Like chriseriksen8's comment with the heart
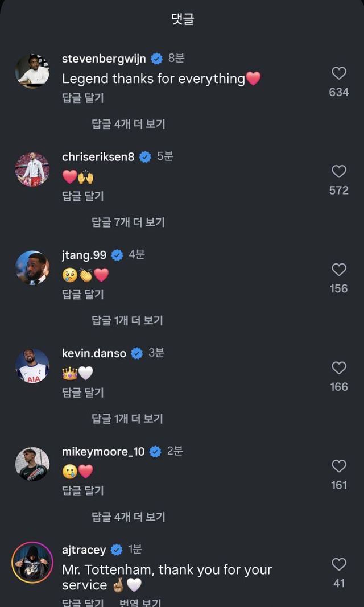The image size is (364, 607). [339, 172]
